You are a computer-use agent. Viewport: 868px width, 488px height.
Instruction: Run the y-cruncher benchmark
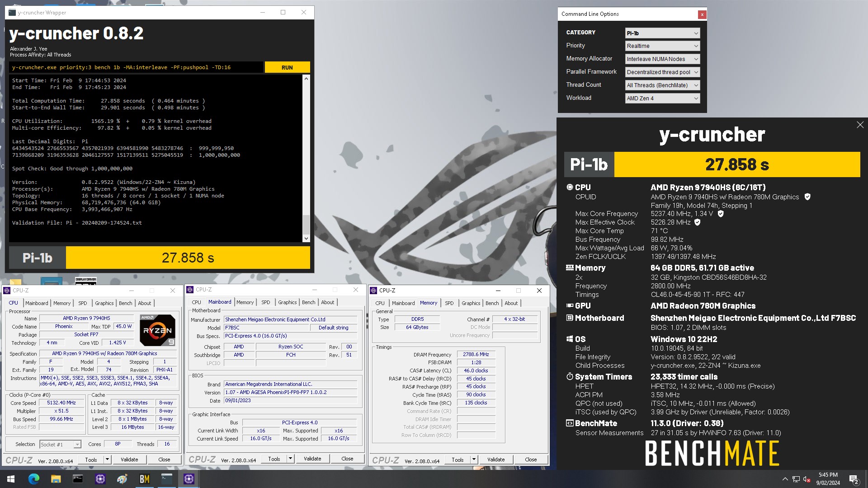287,67
